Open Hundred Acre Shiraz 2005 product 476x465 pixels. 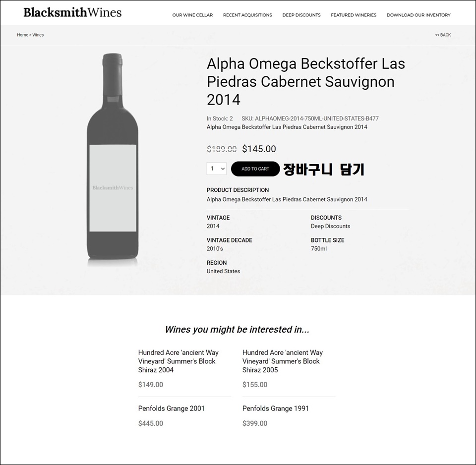[x=282, y=361]
